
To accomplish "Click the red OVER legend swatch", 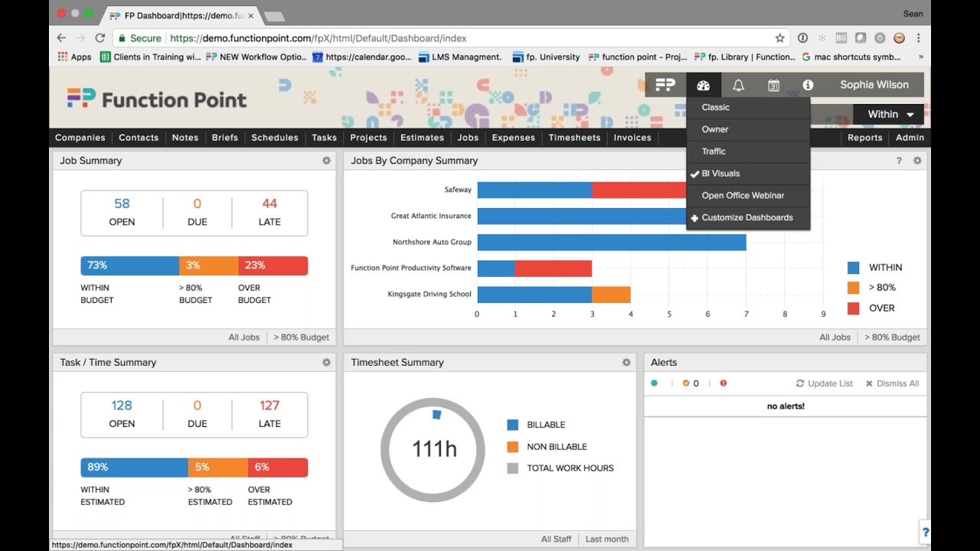I will pos(853,308).
